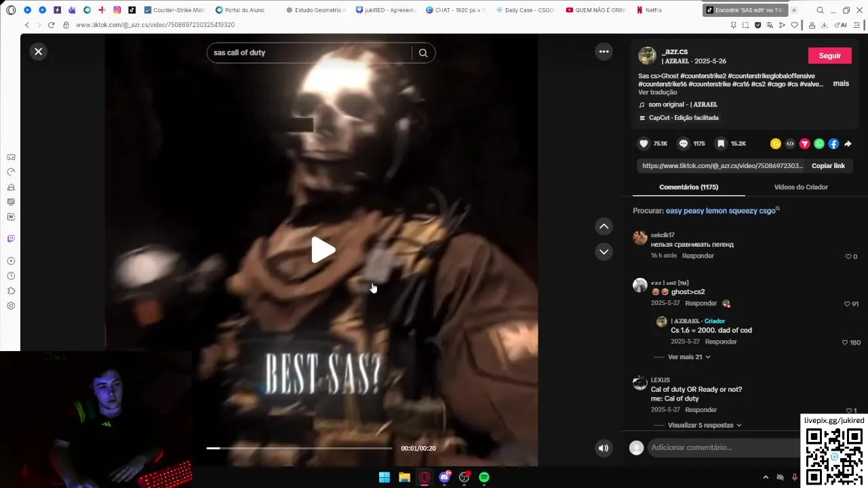Click the browser address bar URL
The height and width of the screenshot is (488, 868).
(x=155, y=25)
